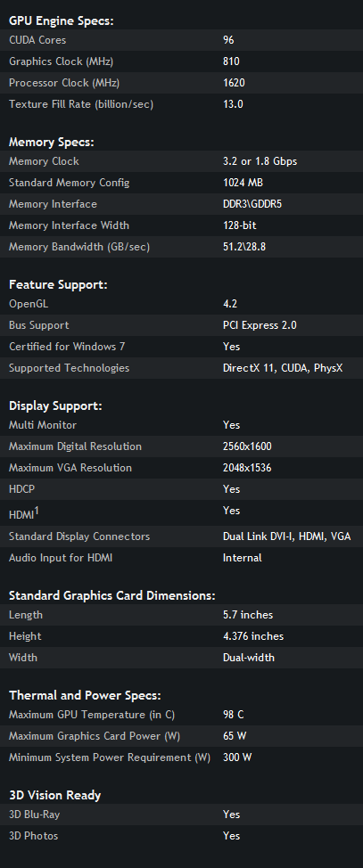This screenshot has width=363, height=868.
Task: Click the Texture Fill Rate value 13.0
Action: click(x=233, y=104)
